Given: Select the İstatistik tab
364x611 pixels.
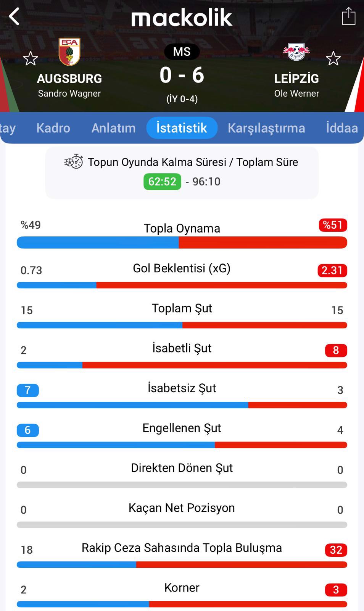Looking at the screenshot, I should (x=182, y=128).
